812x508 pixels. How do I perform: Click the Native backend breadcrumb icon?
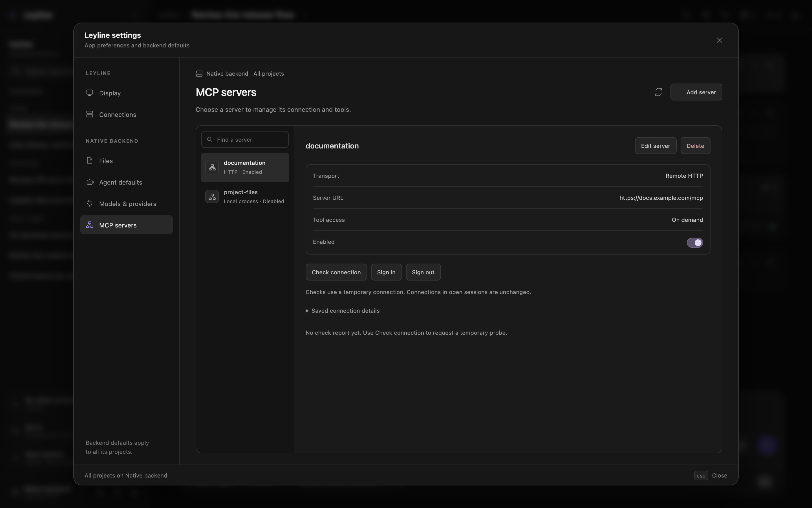[x=199, y=74]
